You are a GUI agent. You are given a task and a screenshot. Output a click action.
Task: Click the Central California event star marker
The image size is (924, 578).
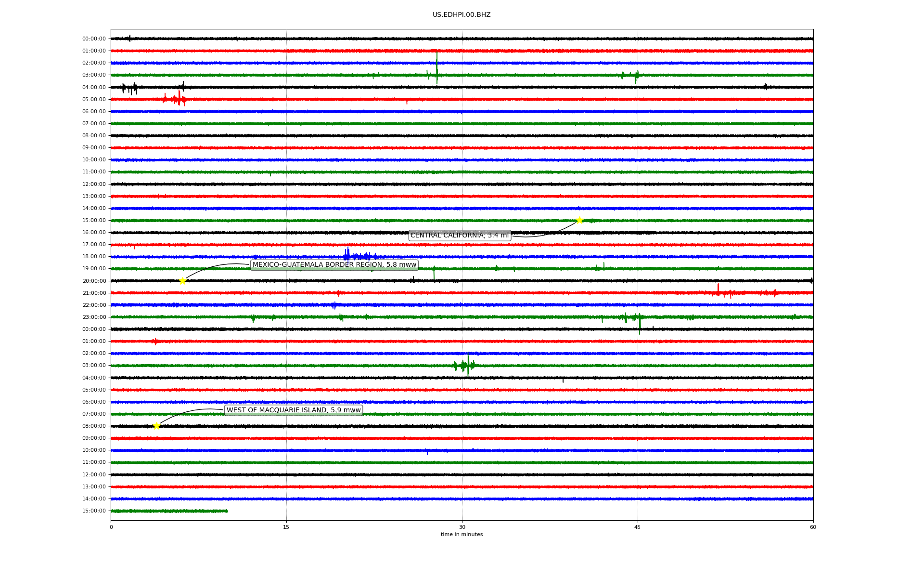point(579,220)
